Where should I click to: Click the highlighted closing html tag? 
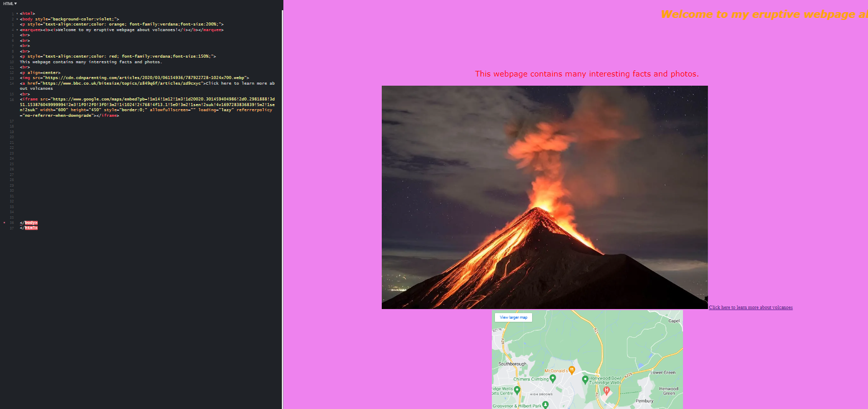[x=31, y=228]
